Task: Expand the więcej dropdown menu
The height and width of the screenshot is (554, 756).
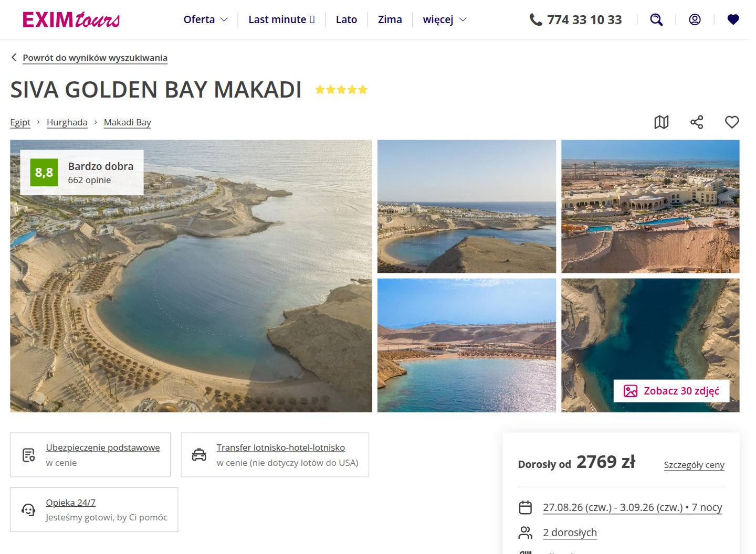Action: (x=445, y=19)
